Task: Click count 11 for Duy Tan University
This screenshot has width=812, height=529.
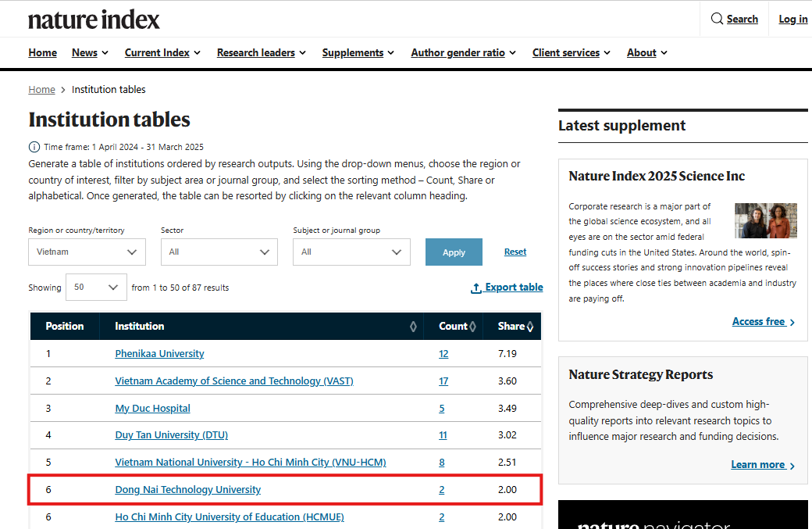Action: (x=443, y=435)
